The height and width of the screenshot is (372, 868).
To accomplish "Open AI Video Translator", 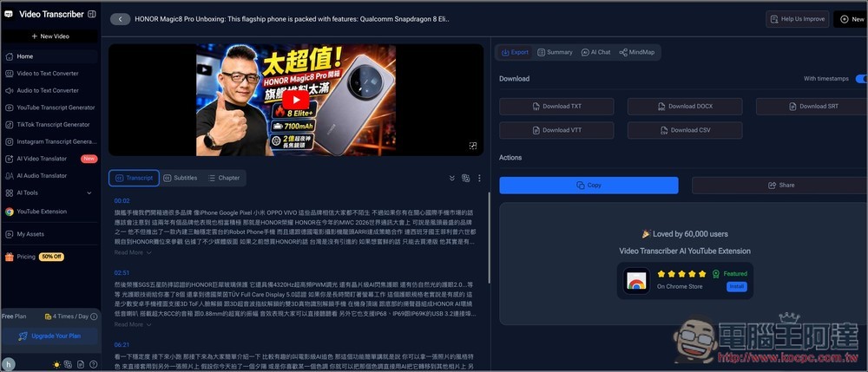I will point(49,159).
